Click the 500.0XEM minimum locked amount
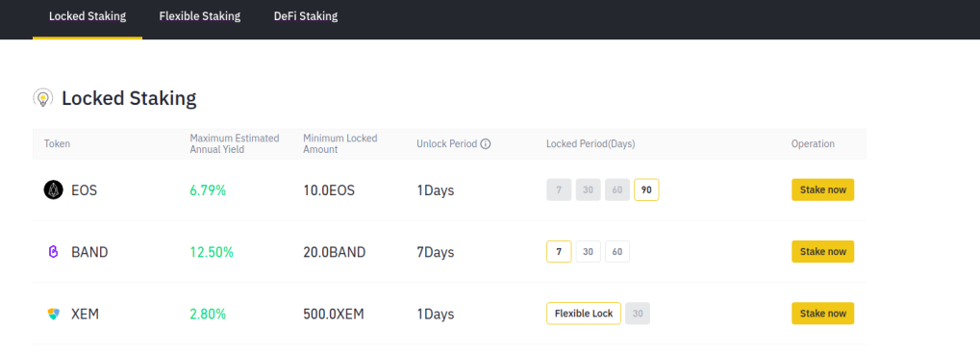The height and width of the screenshot is (353, 980). (x=334, y=315)
